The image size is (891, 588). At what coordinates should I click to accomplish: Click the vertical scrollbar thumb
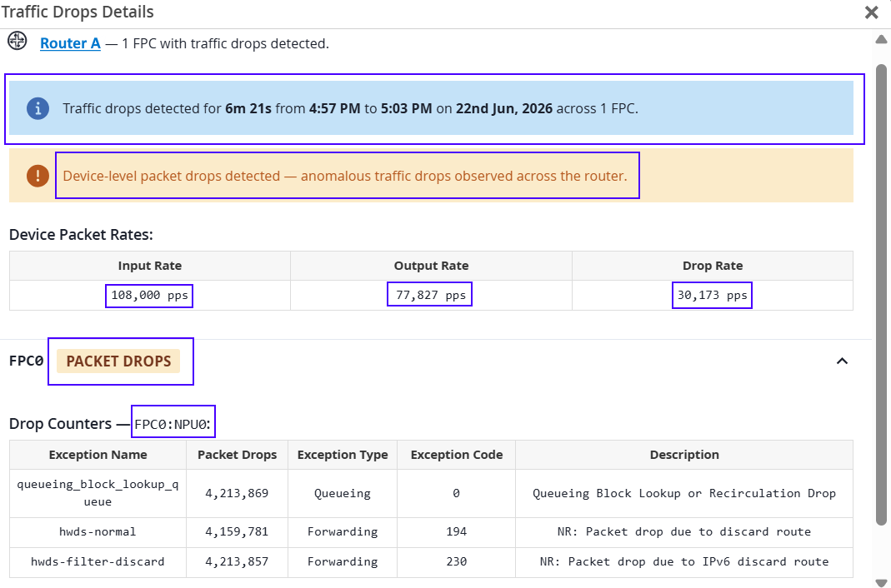coord(881,295)
